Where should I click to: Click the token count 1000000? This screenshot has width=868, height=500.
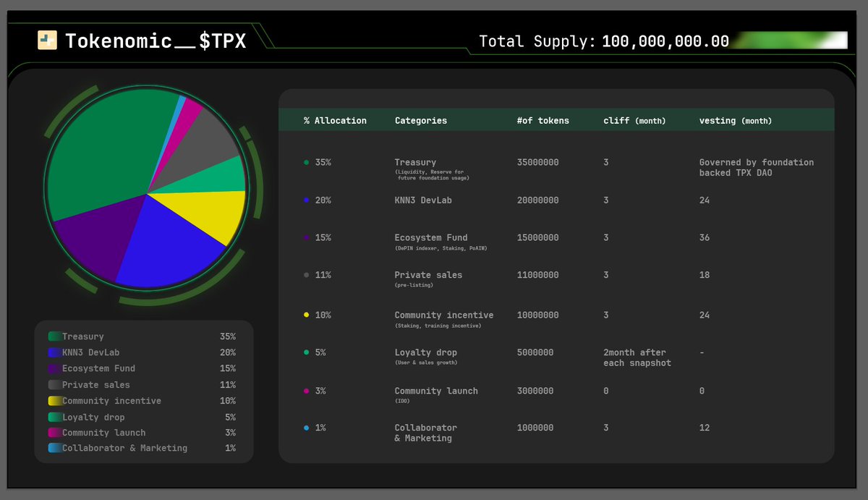tap(535, 428)
